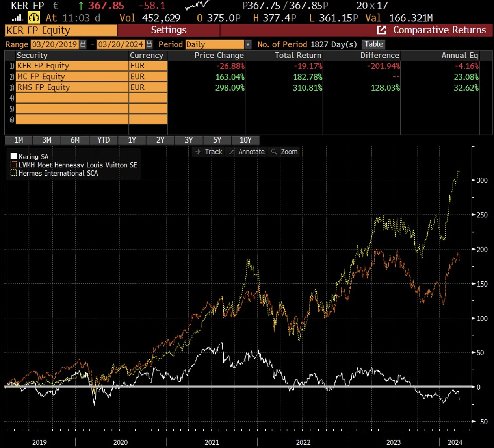Click the -26.88% price change value
Viewport: 494px width, 448px height.
230,66
